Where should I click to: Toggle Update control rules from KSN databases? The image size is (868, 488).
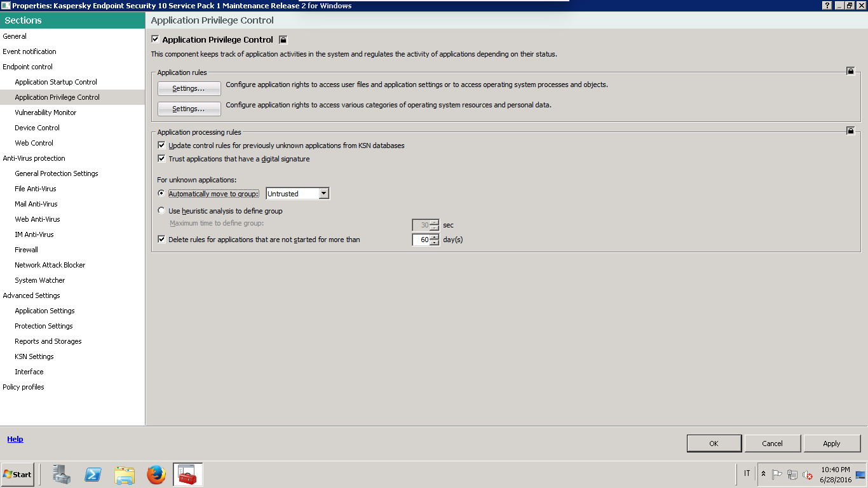161,146
